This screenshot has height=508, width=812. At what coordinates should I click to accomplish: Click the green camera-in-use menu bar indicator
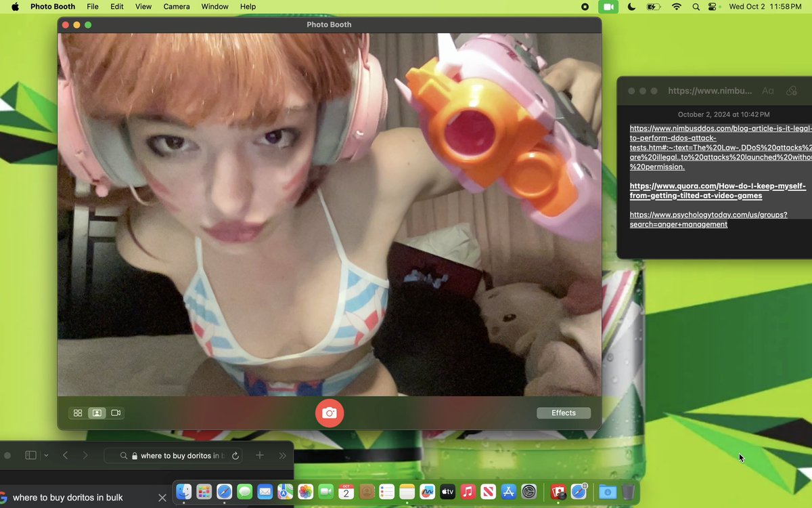(608, 7)
